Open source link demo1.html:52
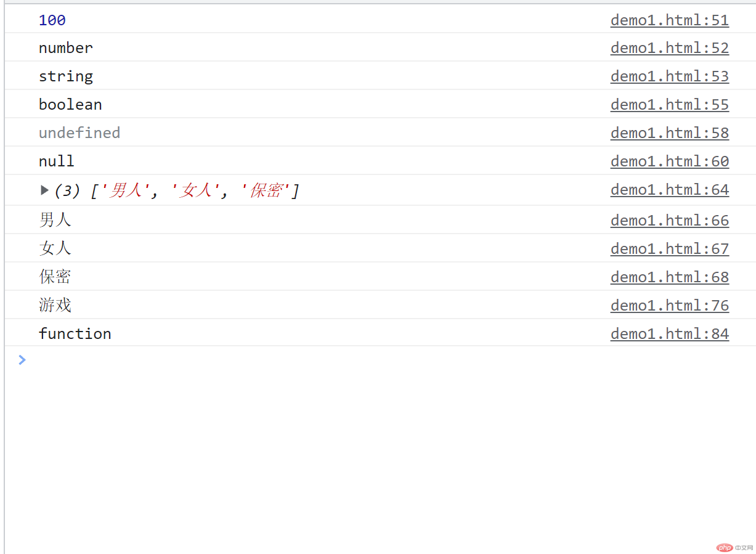756x554 pixels. pyautogui.click(x=670, y=48)
